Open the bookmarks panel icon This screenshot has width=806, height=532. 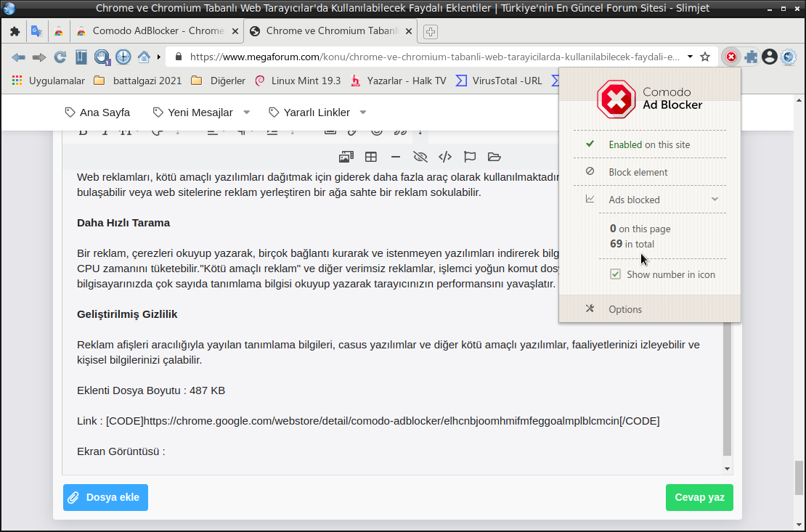tap(81, 57)
